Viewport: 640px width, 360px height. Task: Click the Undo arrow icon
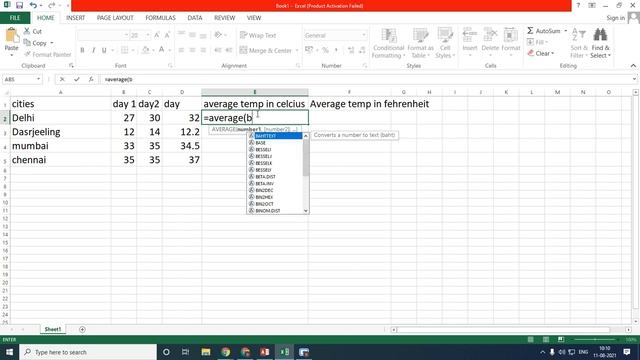coord(33,5)
